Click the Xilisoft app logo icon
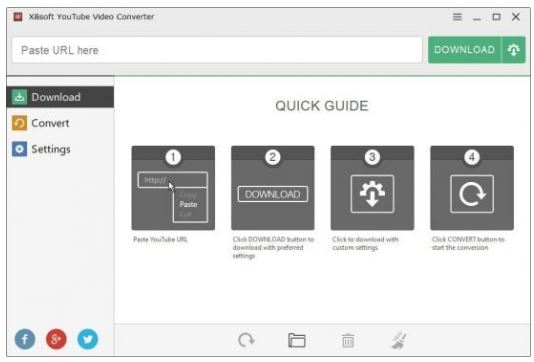Screen dimensions: 534x362 (18, 17)
